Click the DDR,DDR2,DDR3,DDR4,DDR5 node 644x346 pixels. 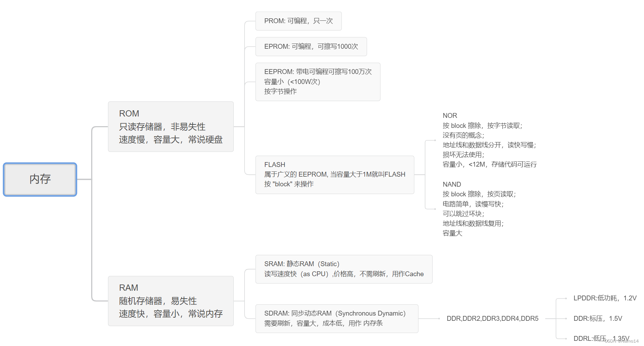click(x=492, y=318)
